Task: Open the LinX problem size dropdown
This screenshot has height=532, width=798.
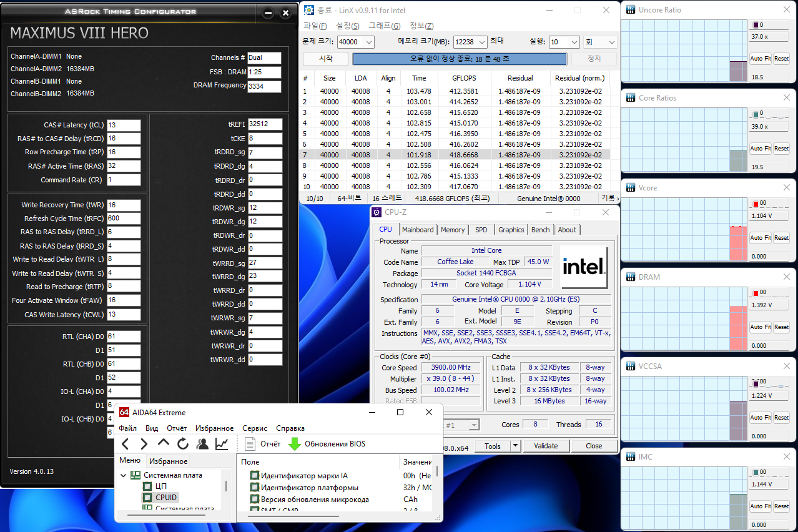Action: point(368,42)
